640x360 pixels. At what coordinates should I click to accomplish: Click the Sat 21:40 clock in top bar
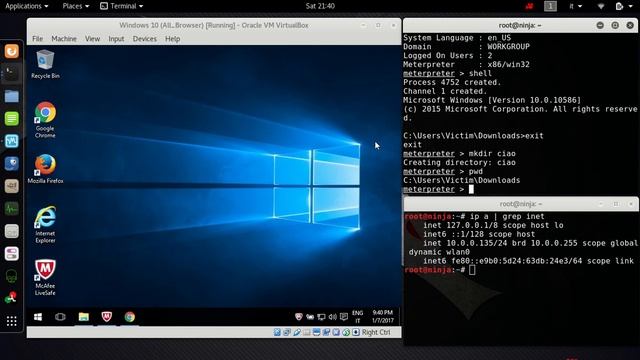click(320, 6)
